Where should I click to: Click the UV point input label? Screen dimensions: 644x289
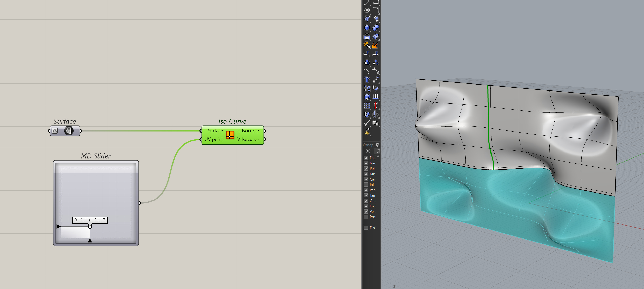click(x=213, y=139)
